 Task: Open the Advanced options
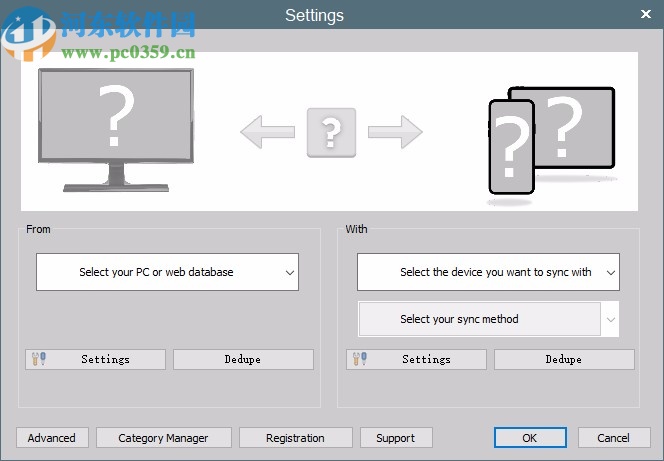[x=52, y=438]
